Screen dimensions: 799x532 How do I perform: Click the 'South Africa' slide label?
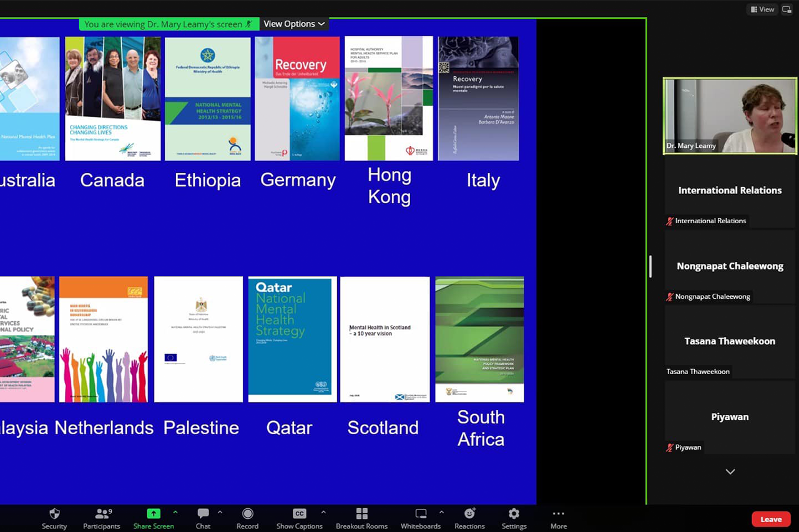coord(481,428)
